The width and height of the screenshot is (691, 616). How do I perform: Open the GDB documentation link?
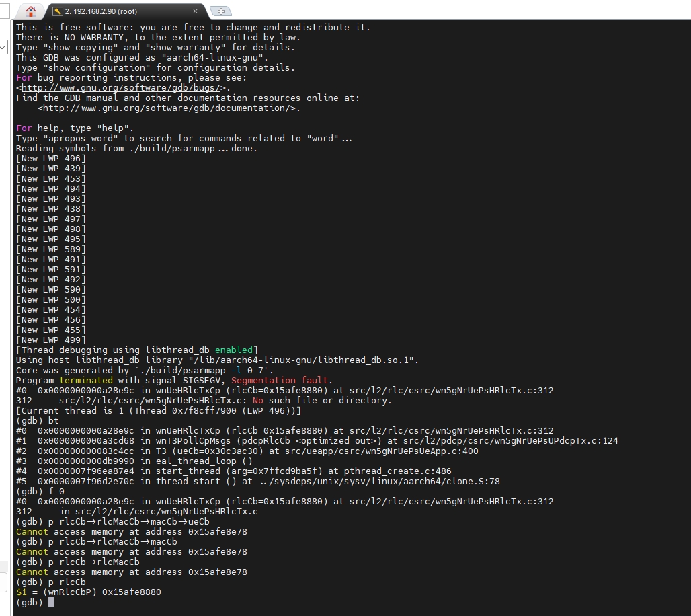(166, 108)
